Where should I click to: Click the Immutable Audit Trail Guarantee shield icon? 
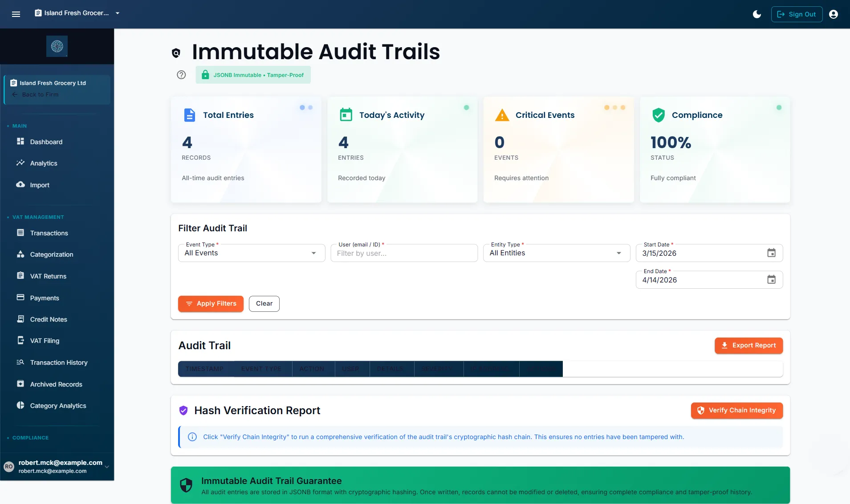(186, 485)
